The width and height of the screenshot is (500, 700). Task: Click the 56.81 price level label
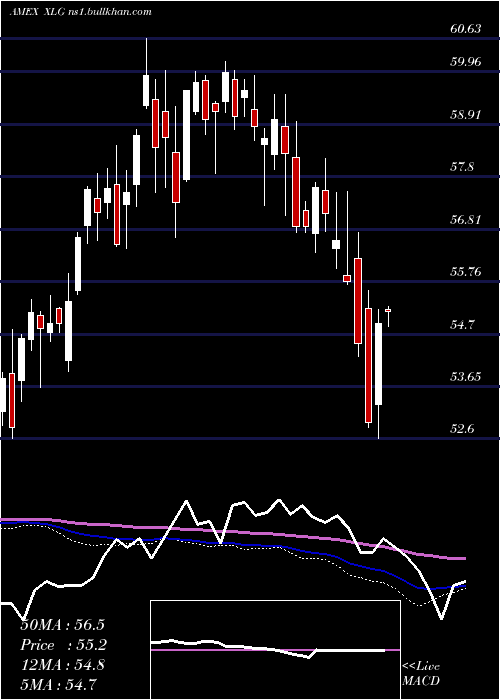point(466,219)
